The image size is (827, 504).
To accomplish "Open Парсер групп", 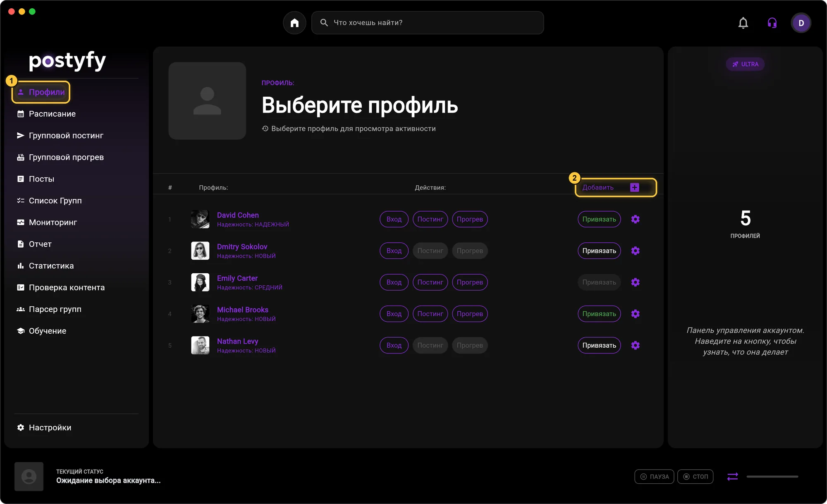I will [49, 309].
